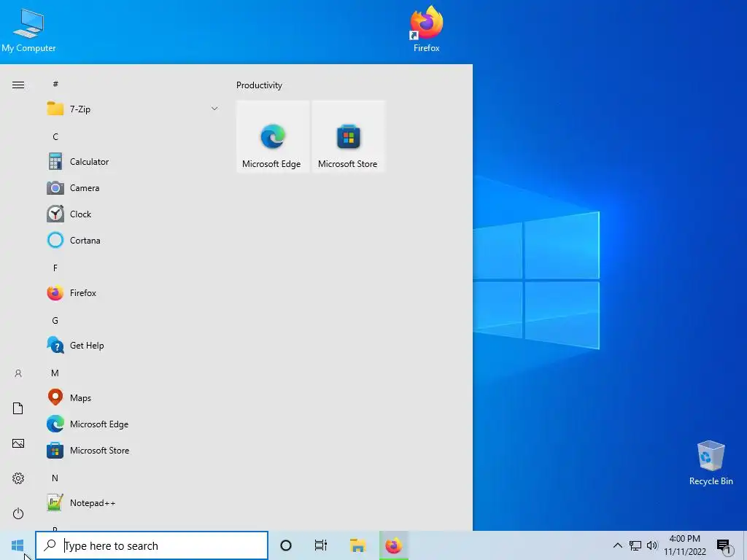Image resolution: width=747 pixels, height=560 pixels.
Task: Open File Explorer from the taskbar
Action: pos(357,545)
